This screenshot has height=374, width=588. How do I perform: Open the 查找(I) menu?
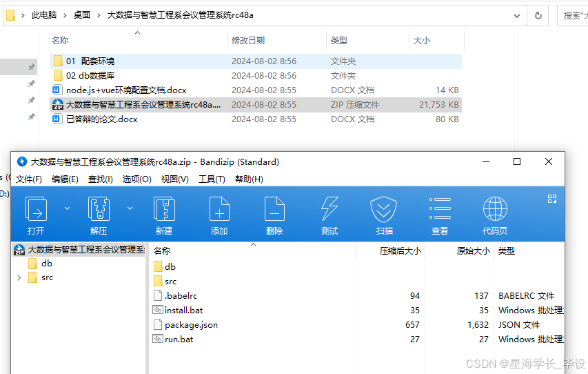click(101, 179)
